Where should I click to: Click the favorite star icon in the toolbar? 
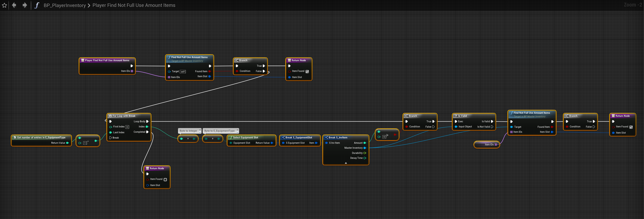click(x=4, y=5)
